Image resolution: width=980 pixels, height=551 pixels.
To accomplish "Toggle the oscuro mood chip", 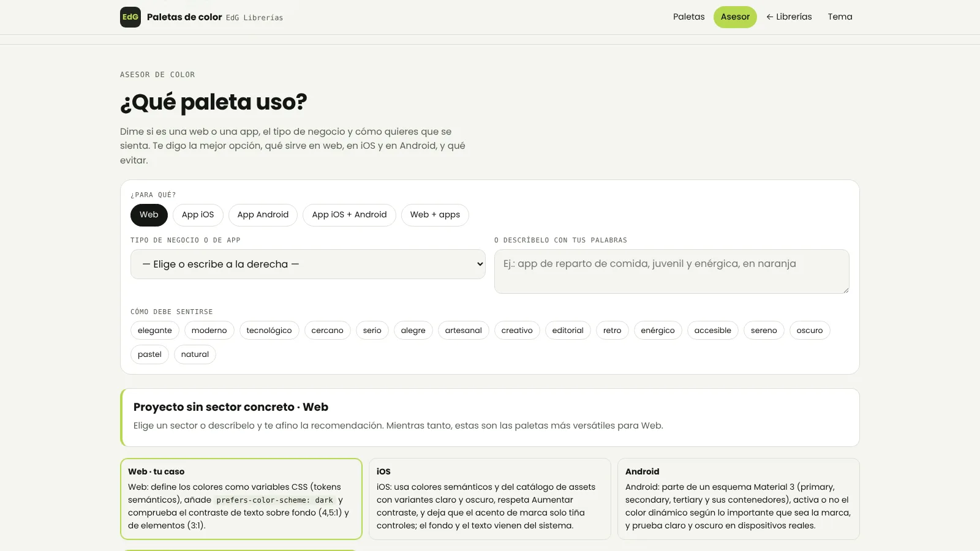I will [x=810, y=331].
